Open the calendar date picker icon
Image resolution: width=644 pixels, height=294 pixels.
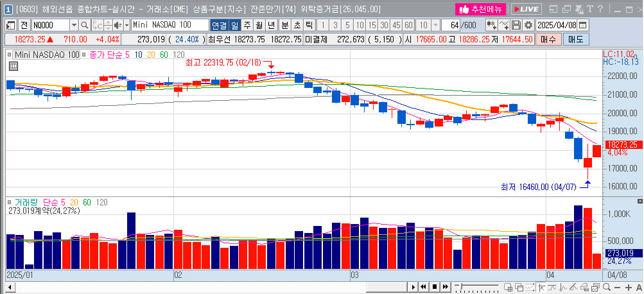582,25
